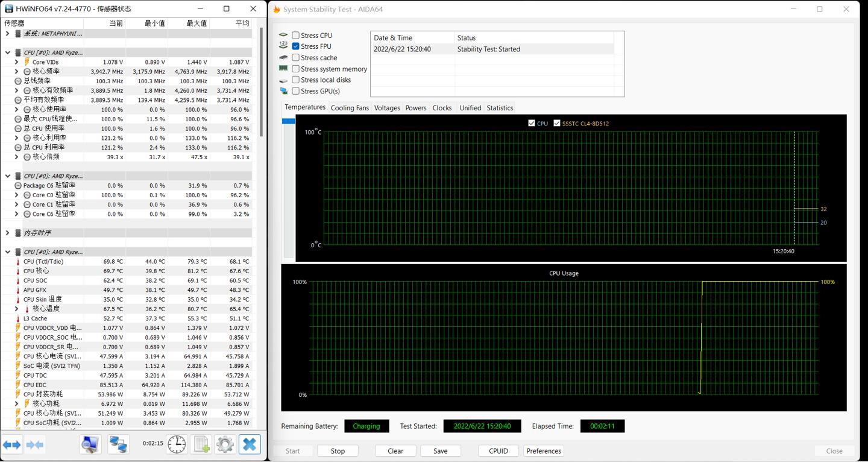Click the network remote monitors icon

pos(118,445)
